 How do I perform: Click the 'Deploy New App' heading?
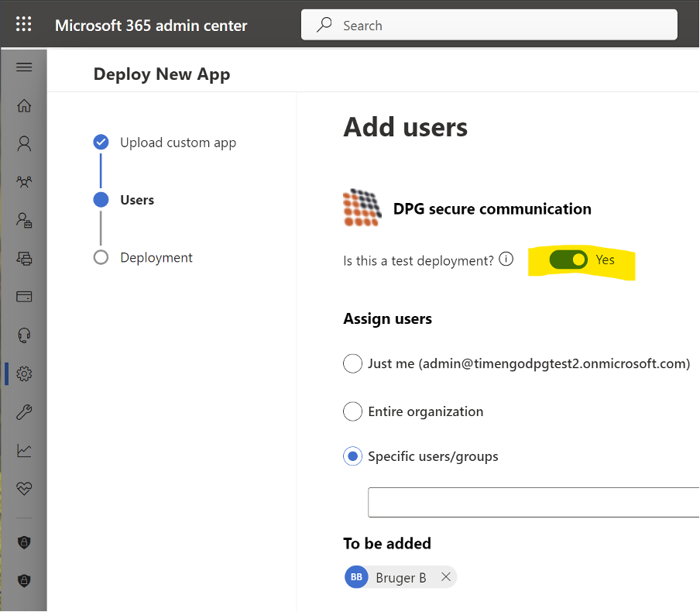(x=162, y=74)
